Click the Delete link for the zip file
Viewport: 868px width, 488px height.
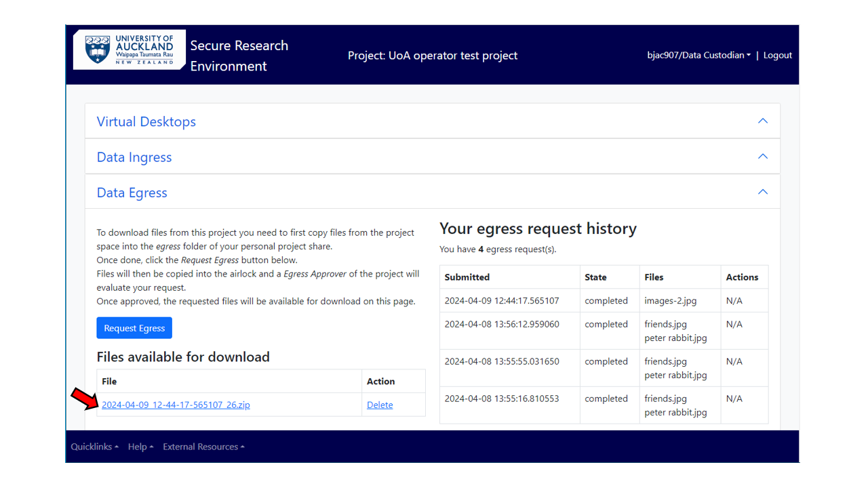[x=380, y=405]
